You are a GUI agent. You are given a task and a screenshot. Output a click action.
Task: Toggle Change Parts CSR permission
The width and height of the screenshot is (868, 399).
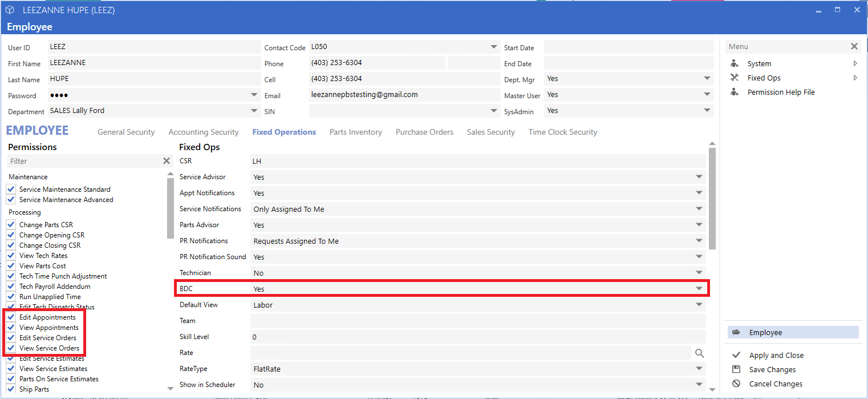pyautogui.click(x=11, y=224)
